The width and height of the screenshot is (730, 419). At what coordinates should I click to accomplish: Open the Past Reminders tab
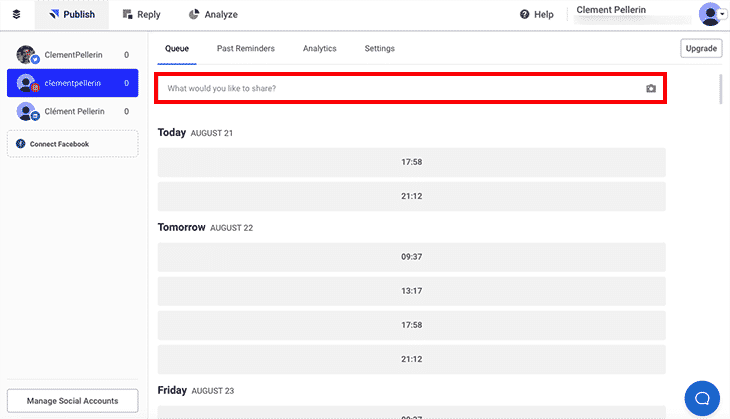(246, 49)
